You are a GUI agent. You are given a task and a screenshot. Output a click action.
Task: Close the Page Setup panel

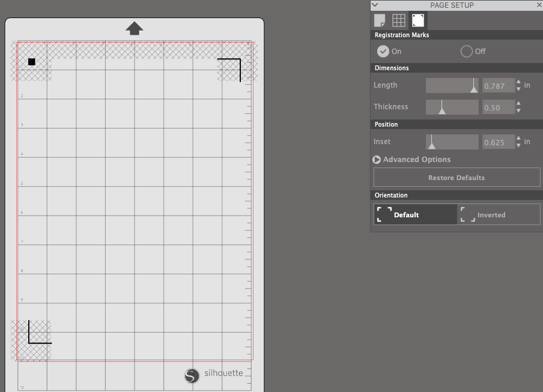[x=539, y=5]
